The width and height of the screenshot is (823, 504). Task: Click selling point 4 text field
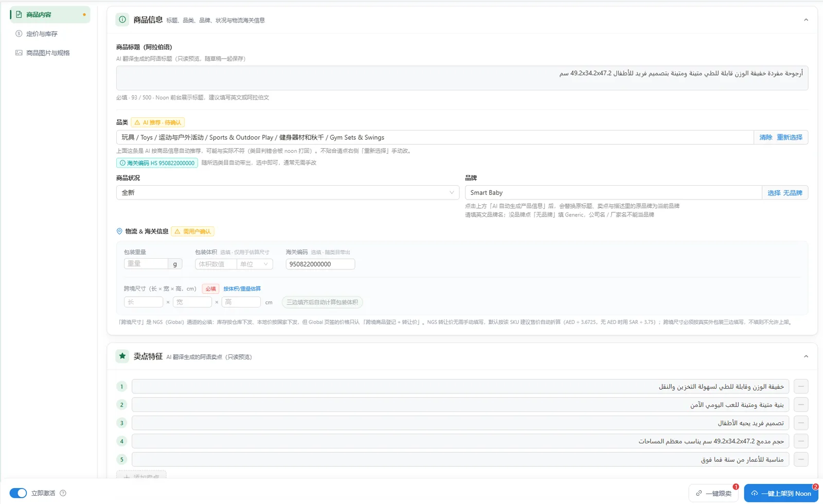(460, 441)
